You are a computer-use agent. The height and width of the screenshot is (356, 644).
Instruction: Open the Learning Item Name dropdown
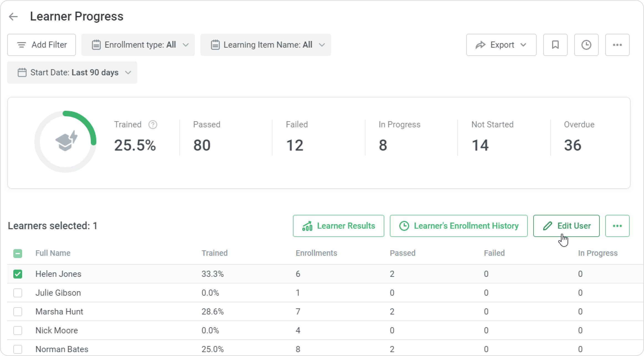pyautogui.click(x=266, y=45)
